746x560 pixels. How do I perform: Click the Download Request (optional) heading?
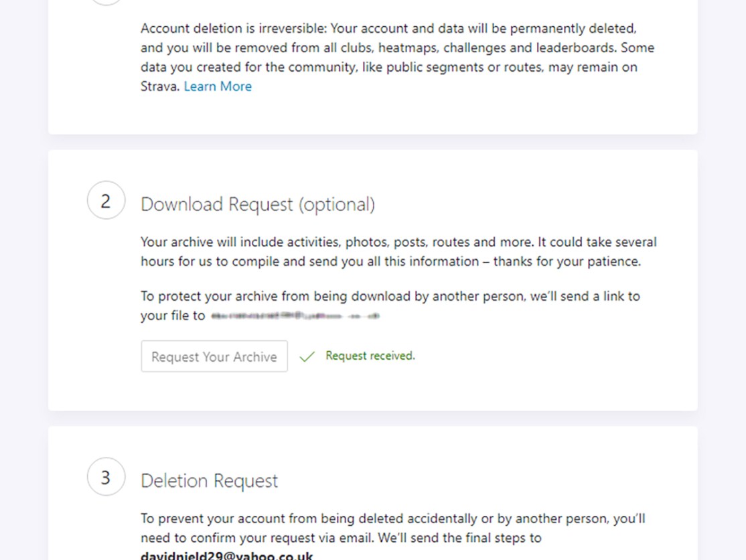(258, 204)
